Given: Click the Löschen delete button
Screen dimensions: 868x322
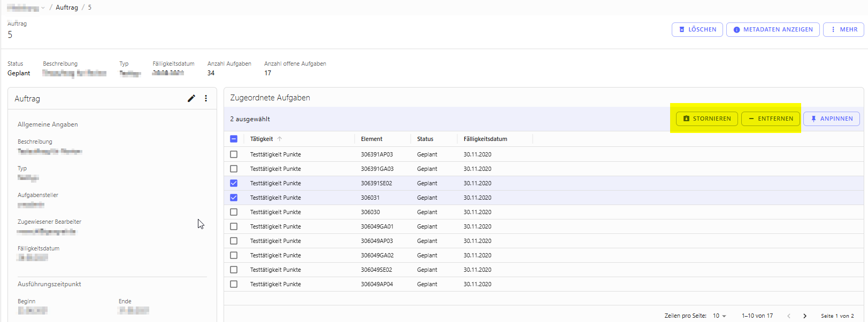Looking at the screenshot, I should (697, 29).
